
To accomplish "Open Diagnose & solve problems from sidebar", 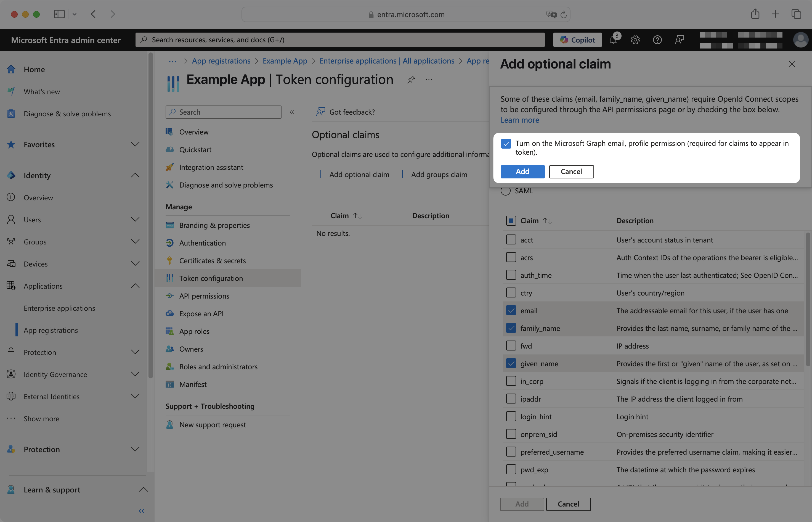I will pyautogui.click(x=67, y=114).
